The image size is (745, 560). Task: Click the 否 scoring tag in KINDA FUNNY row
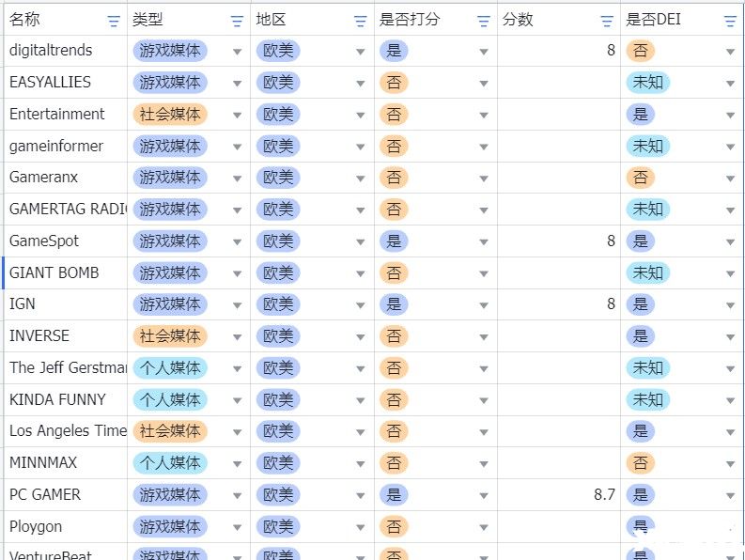[394, 400]
